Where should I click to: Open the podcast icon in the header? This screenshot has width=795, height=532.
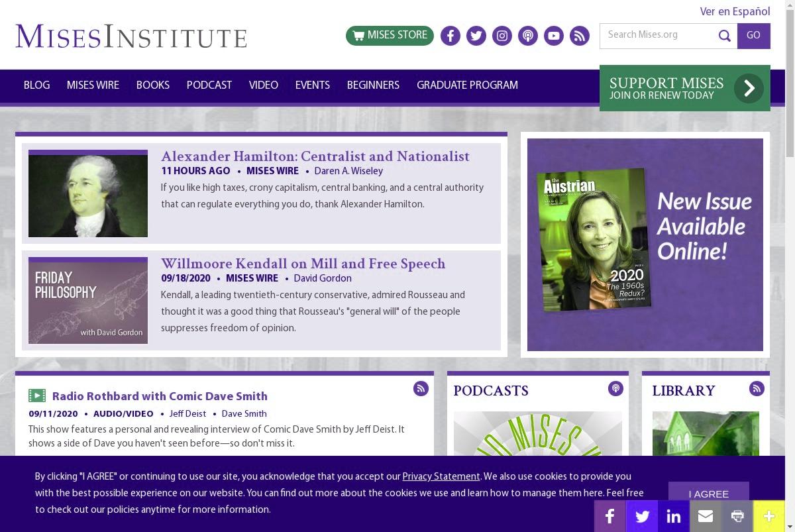point(528,36)
